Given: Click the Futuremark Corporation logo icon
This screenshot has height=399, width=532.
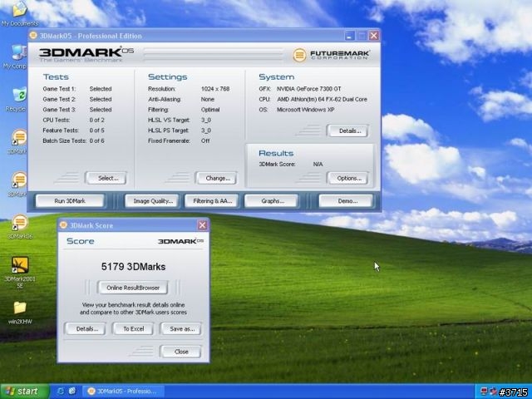Looking at the screenshot, I should tap(299, 55).
